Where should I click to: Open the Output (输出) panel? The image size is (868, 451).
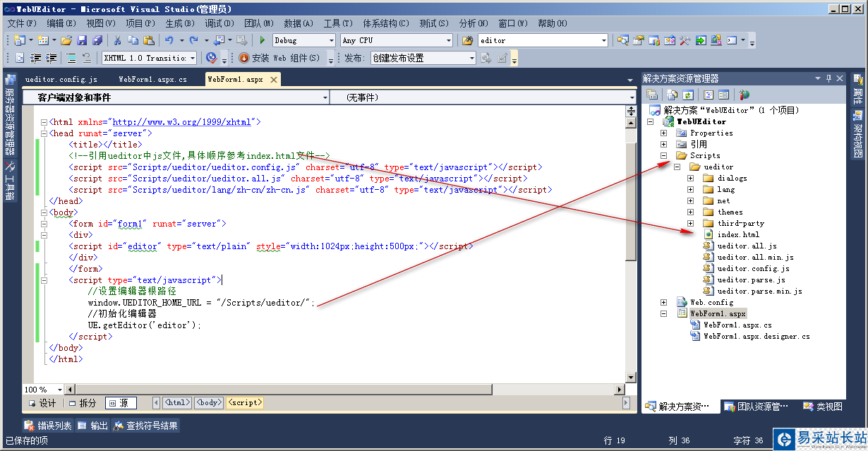92,426
